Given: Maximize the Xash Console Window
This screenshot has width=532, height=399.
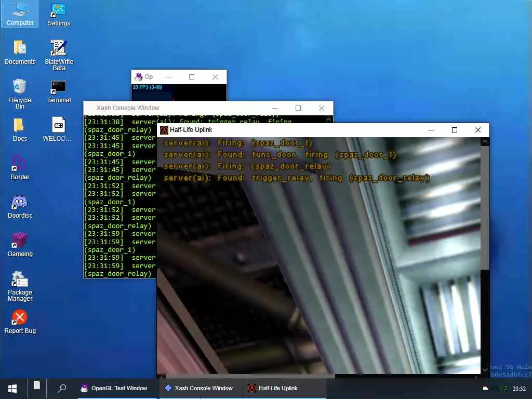Looking at the screenshot, I should [x=298, y=108].
